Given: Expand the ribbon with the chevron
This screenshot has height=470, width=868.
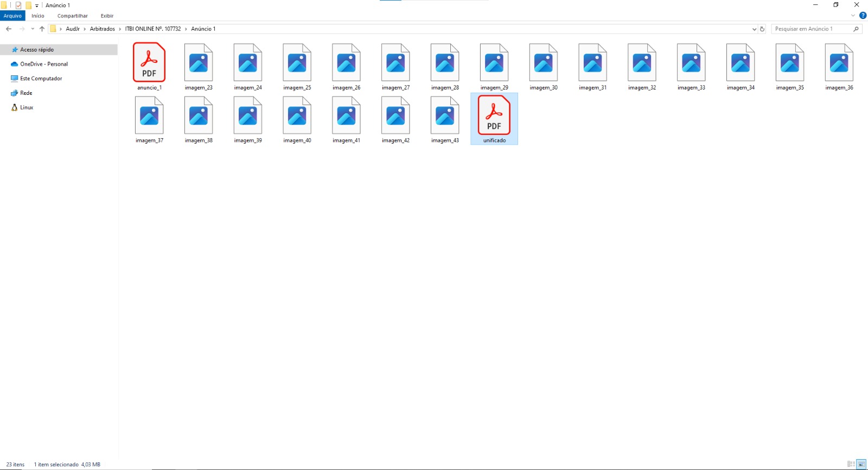Looking at the screenshot, I should tap(853, 16).
